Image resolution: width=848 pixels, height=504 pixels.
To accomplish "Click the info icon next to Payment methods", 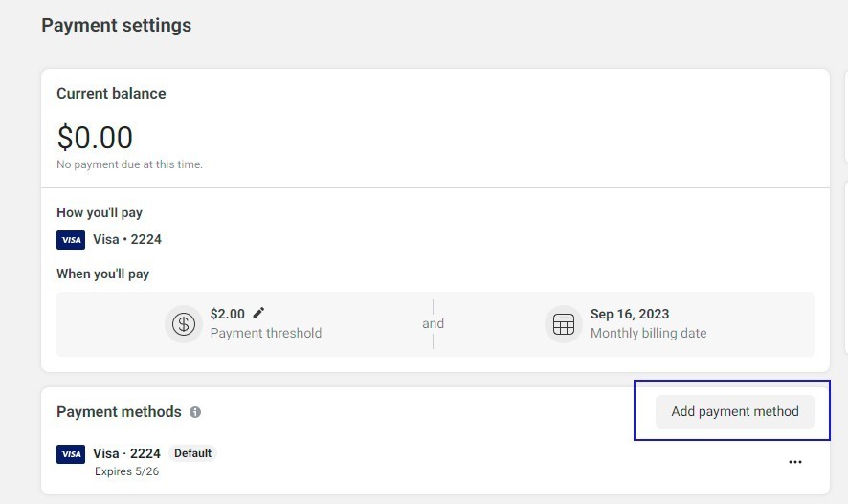I will (195, 412).
